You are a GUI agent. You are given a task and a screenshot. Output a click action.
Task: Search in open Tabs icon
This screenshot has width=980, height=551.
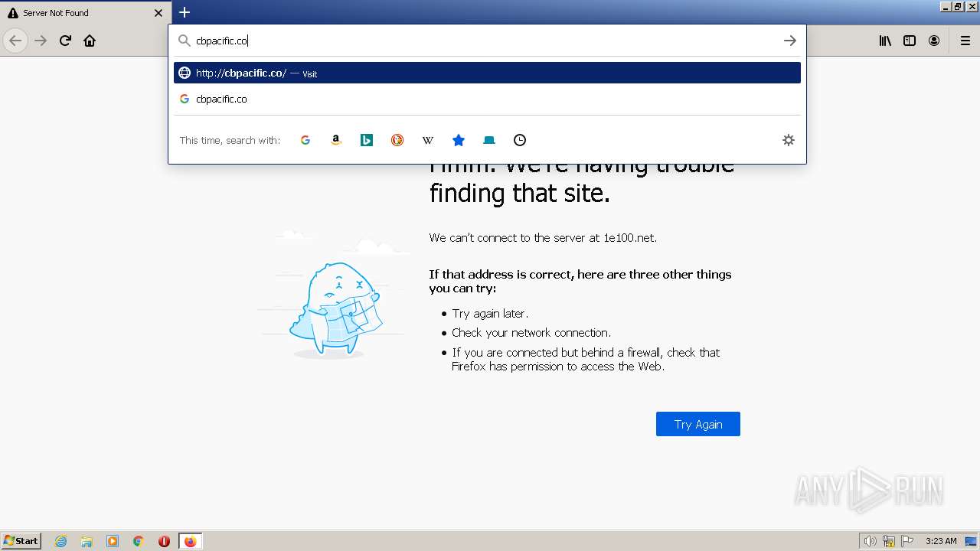click(489, 140)
